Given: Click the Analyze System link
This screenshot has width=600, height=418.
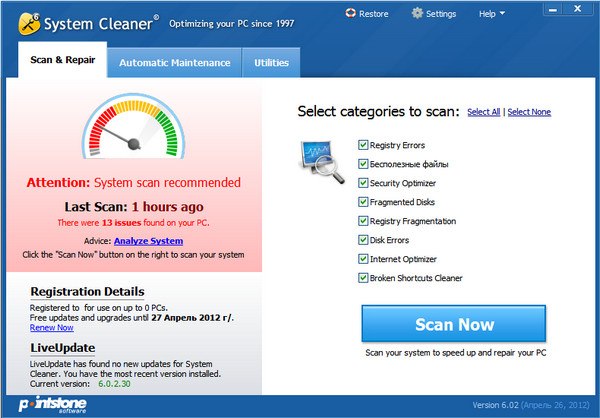Looking at the screenshot, I should coord(148,241).
